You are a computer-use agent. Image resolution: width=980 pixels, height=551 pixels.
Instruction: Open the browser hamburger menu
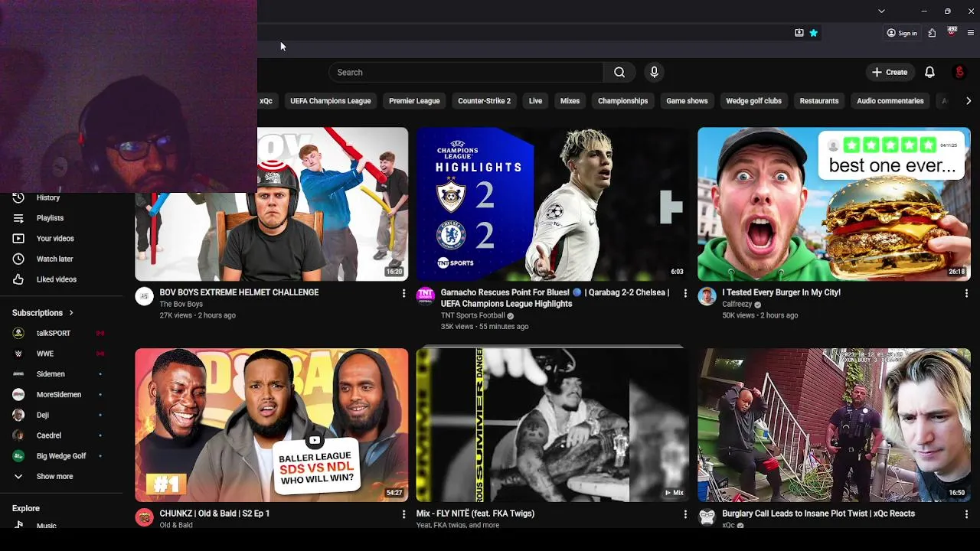point(971,33)
